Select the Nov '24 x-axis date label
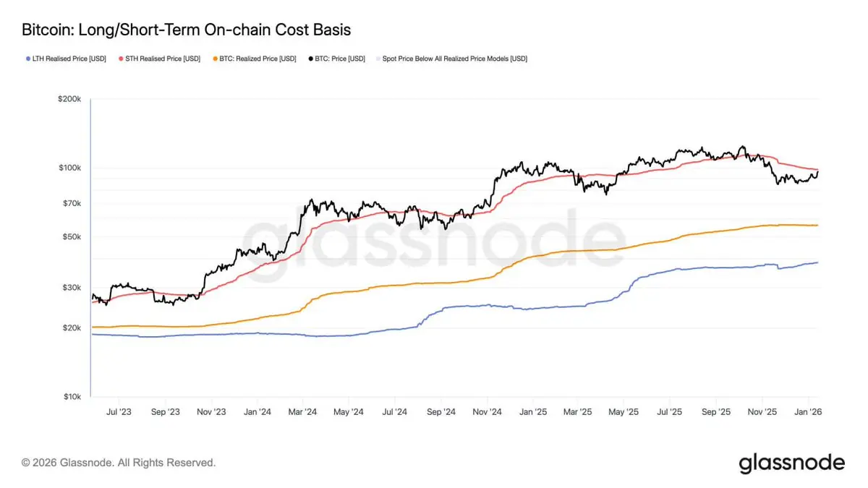 487,411
